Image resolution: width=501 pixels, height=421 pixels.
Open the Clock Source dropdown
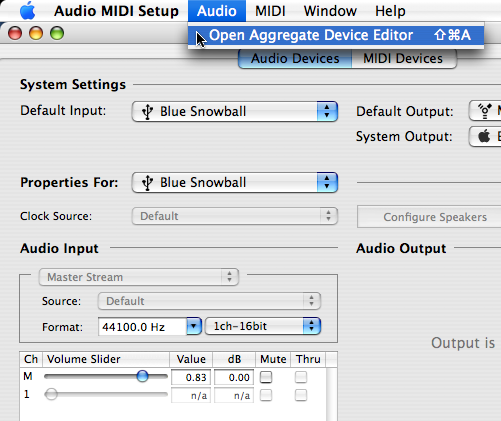coord(235,216)
